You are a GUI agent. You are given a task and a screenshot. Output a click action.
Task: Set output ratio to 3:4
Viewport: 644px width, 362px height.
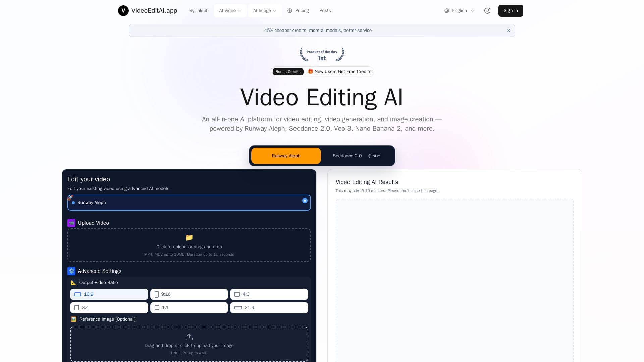pos(109,308)
